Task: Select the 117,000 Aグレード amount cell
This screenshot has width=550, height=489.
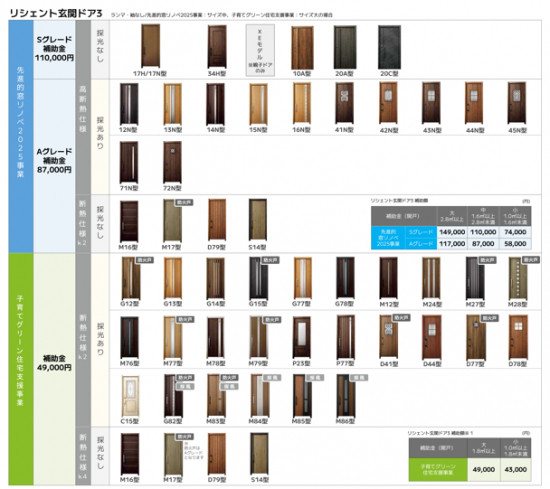Action: 452,244
